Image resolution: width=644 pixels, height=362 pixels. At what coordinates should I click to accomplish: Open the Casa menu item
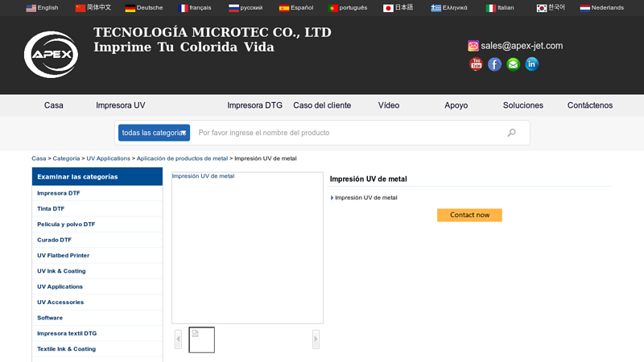54,105
